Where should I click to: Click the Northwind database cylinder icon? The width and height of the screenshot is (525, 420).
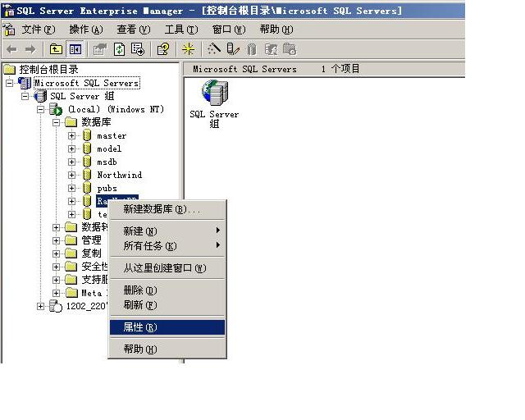(87, 175)
